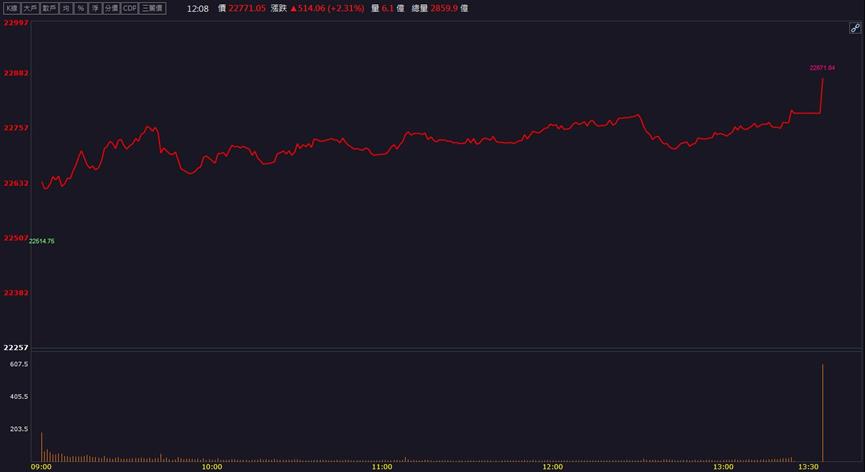Click the 12:00 time axis label
865x472 pixels.
tap(553, 467)
